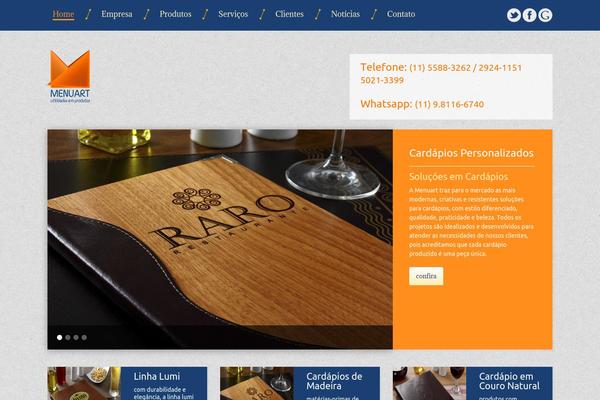The width and height of the screenshot is (600, 400).
Task: Select the second slider dot
Action: 68,338
